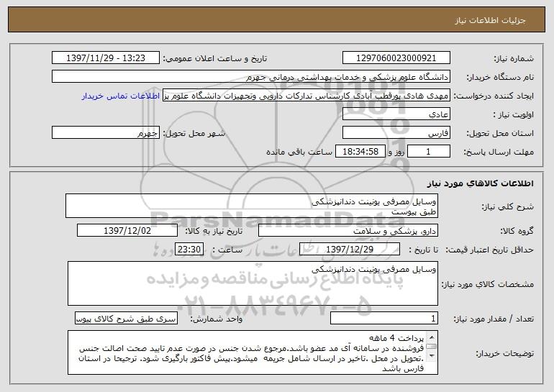The image size is (554, 392).
Task: Click the time field showing 23:30
Action: tap(189, 250)
